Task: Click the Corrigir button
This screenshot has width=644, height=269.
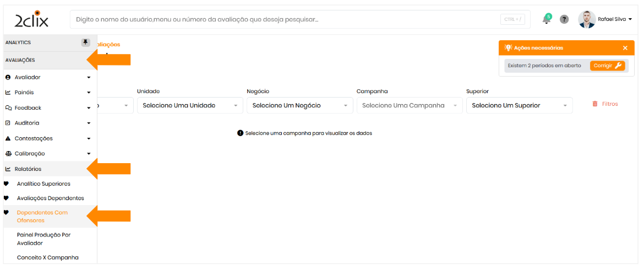Action: (x=607, y=66)
